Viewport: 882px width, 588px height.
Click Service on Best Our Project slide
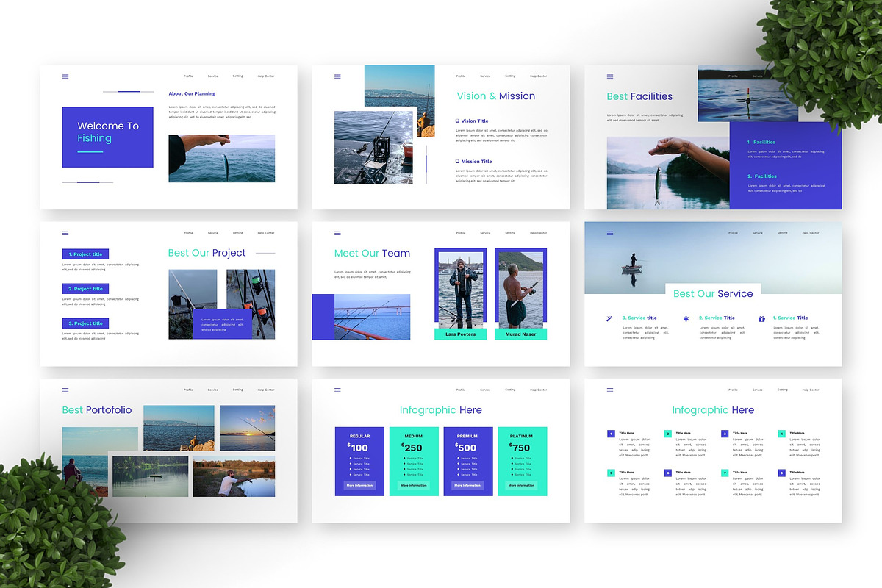pyautogui.click(x=212, y=233)
